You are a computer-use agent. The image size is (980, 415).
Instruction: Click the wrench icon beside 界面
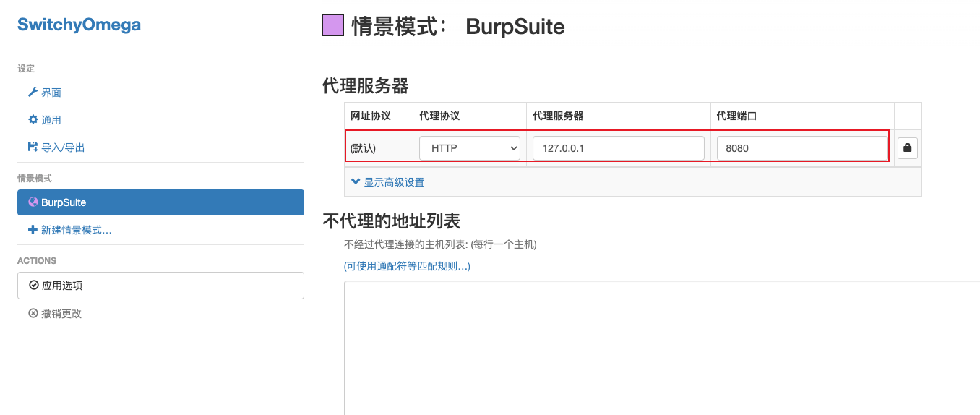(33, 93)
